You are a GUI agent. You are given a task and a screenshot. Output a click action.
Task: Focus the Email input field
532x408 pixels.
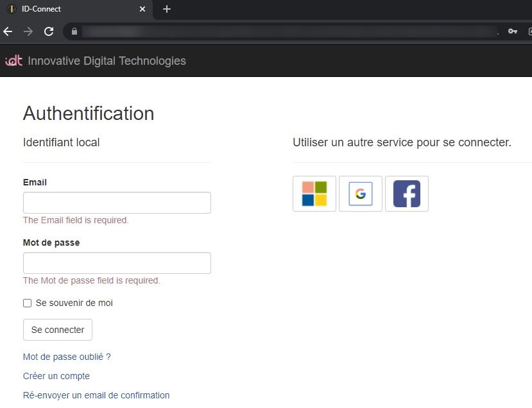pos(117,203)
